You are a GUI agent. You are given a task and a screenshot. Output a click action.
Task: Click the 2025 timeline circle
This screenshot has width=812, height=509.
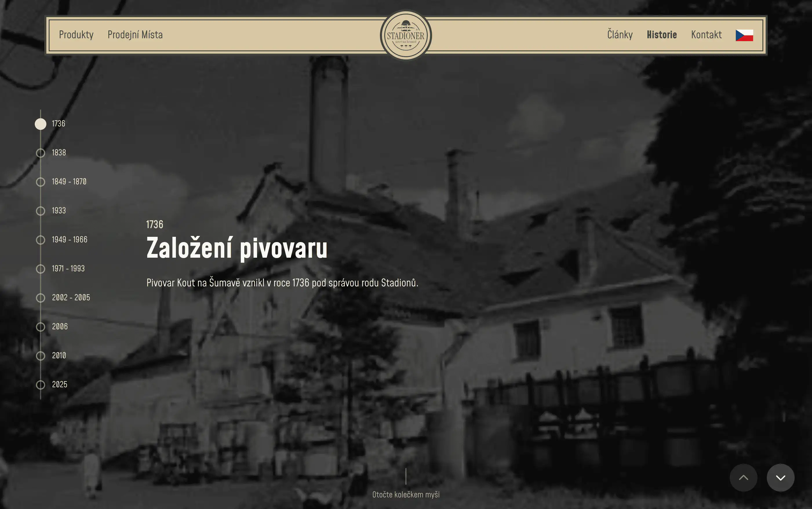click(41, 384)
